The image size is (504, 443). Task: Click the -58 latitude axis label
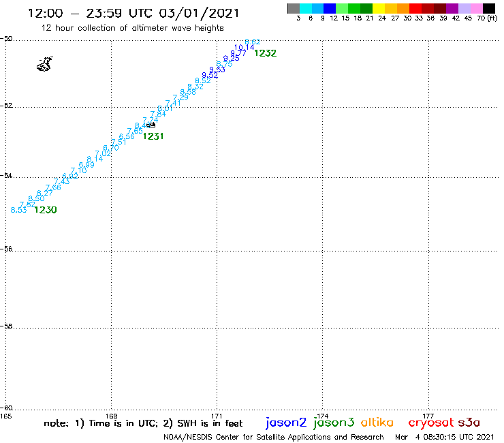pos(6,326)
